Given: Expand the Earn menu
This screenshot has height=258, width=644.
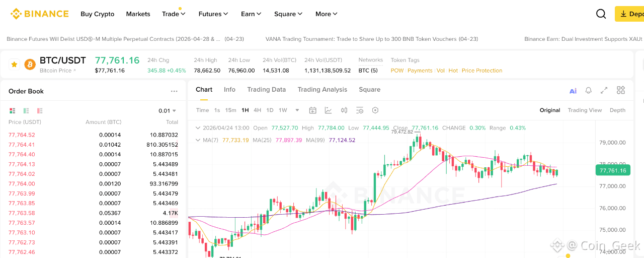Looking at the screenshot, I should coord(251,14).
